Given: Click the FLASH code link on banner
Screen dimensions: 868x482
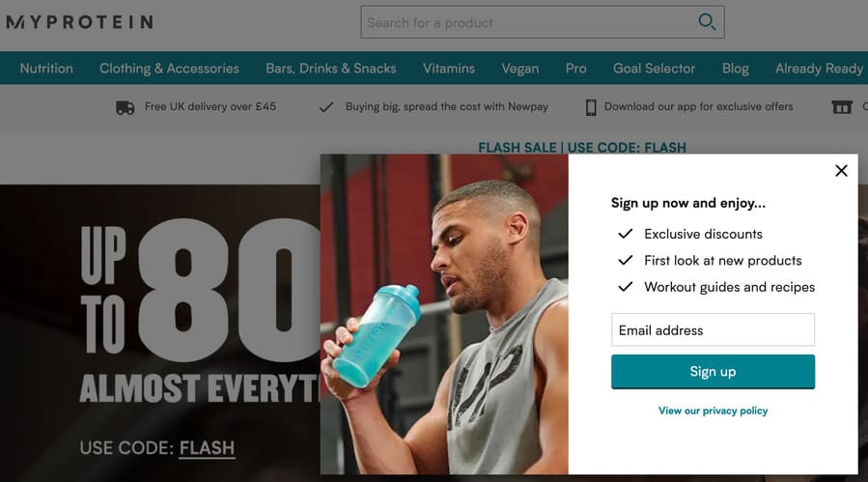Looking at the screenshot, I should click(x=207, y=447).
